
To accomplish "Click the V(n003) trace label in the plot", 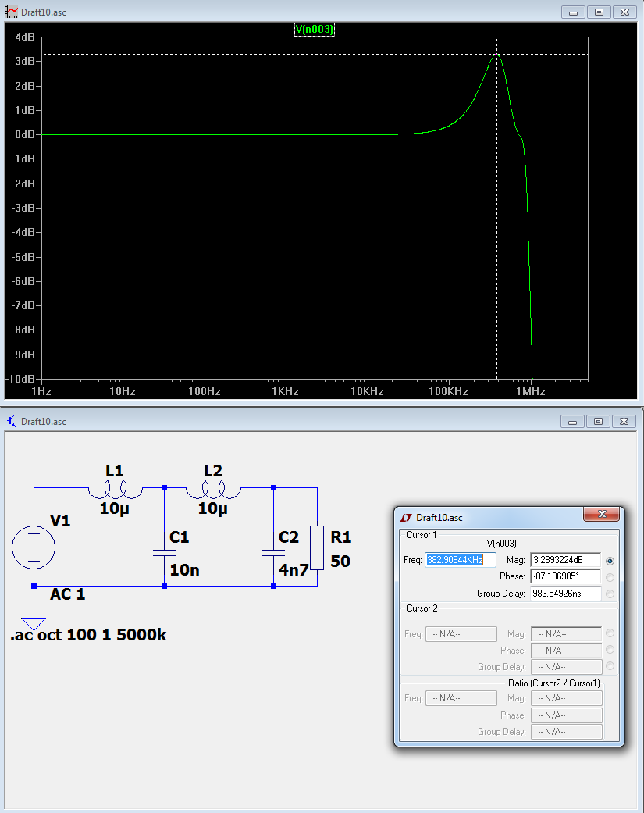I will [315, 30].
